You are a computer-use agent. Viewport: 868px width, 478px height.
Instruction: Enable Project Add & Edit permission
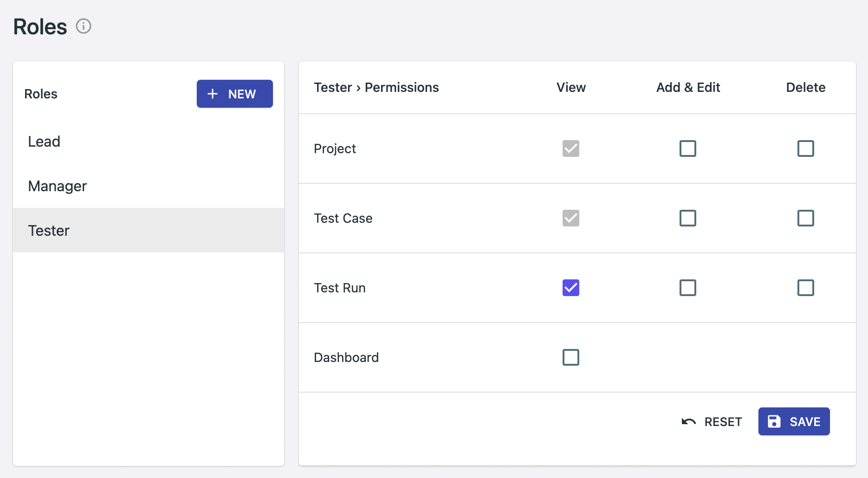pos(687,149)
